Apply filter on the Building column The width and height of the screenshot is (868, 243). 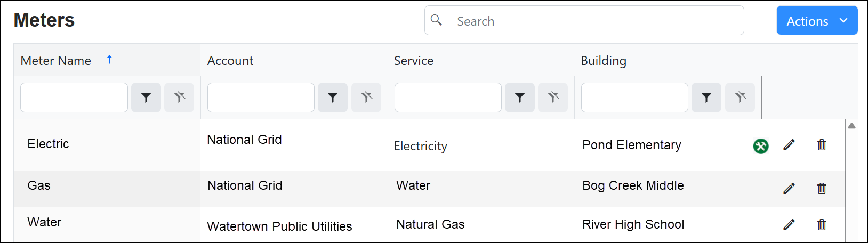click(x=706, y=98)
